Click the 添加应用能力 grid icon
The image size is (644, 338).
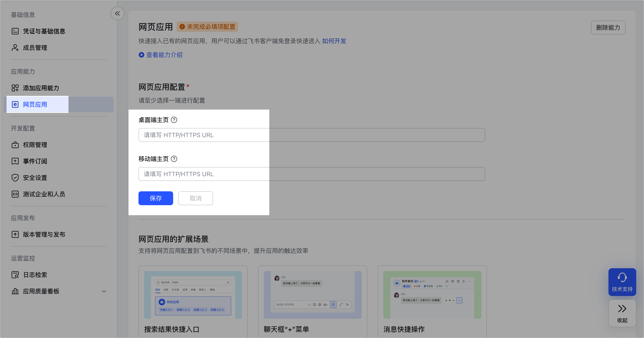(x=15, y=88)
